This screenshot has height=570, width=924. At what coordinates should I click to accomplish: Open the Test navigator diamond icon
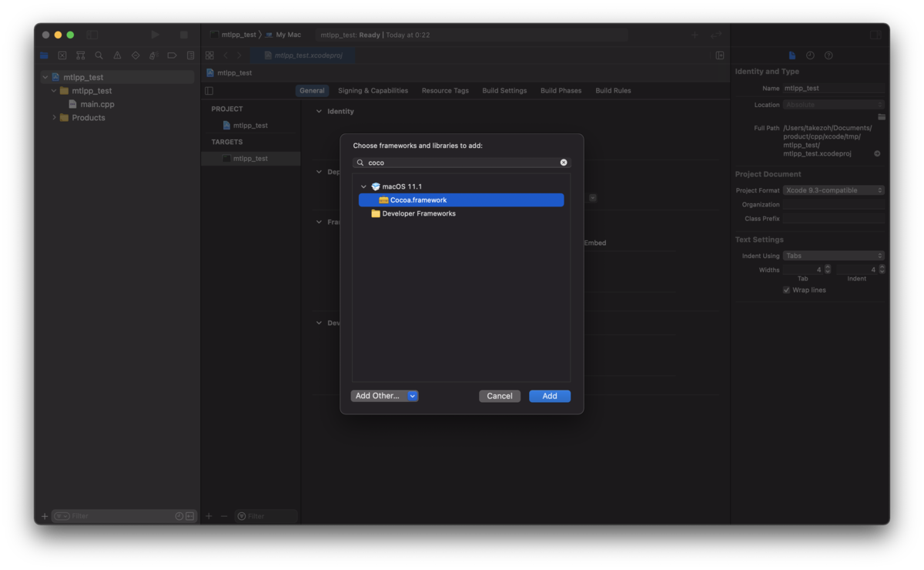[136, 55]
